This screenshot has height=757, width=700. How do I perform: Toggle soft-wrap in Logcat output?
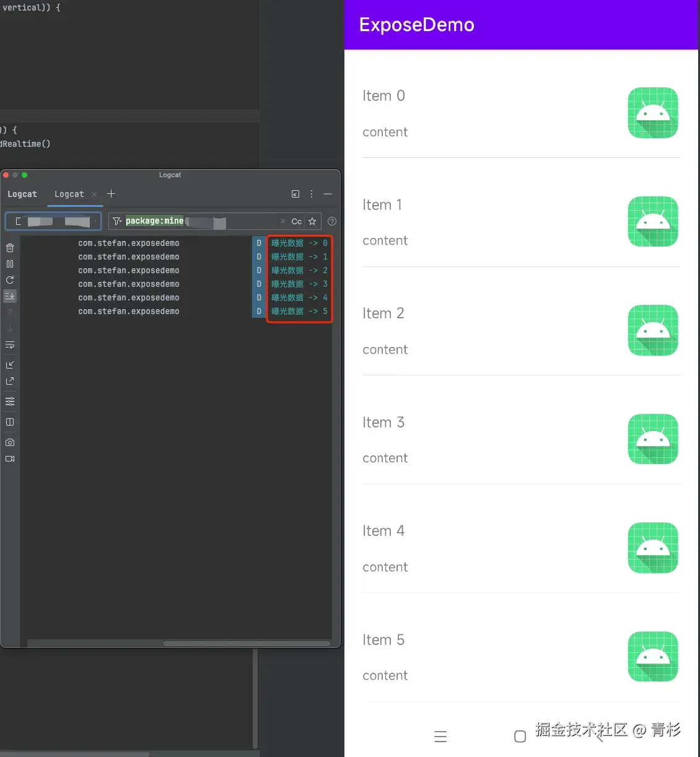[x=10, y=345]
